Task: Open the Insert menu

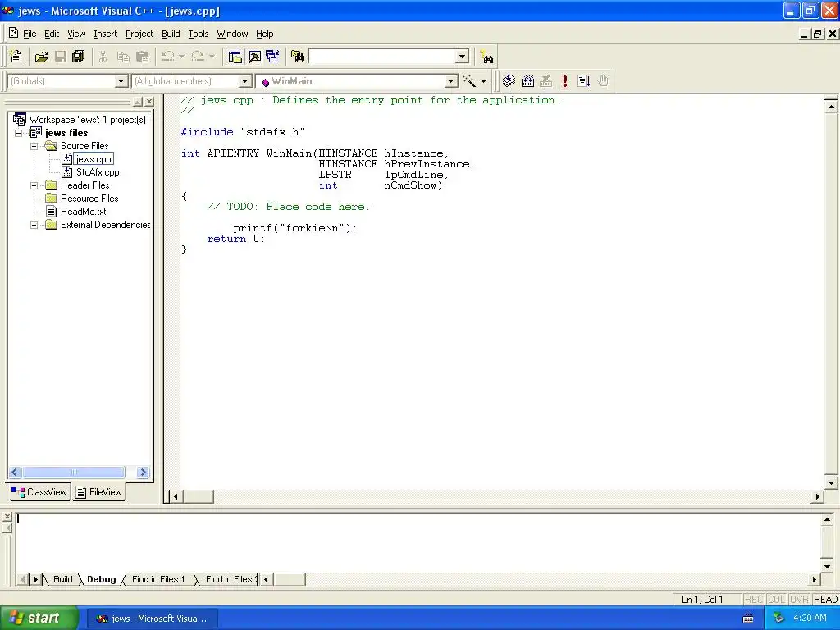Action: pyautogui.click(x=105, y=34)
